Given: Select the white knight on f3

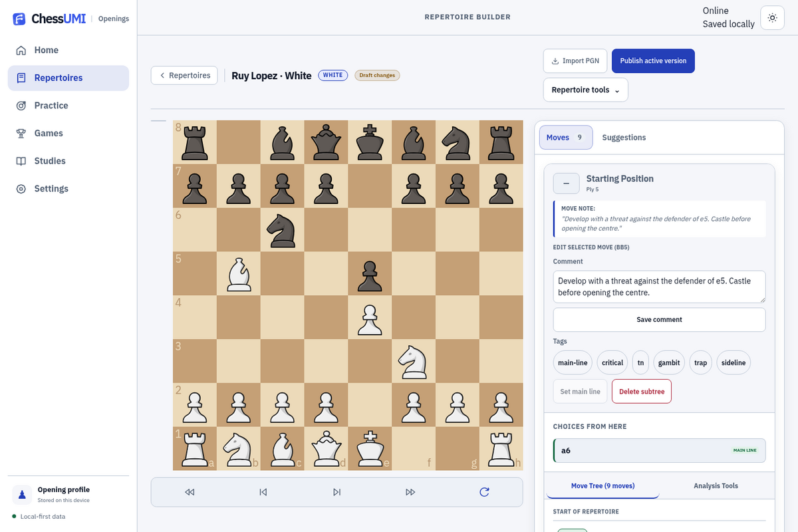Looking at the screenshot, I should tap(413, 360).
